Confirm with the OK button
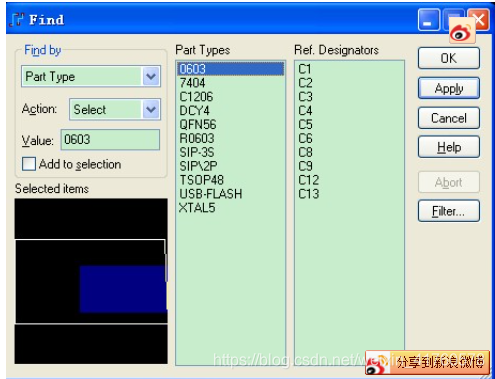The width and height of the screenshot is (495, 379). [449, 58]
